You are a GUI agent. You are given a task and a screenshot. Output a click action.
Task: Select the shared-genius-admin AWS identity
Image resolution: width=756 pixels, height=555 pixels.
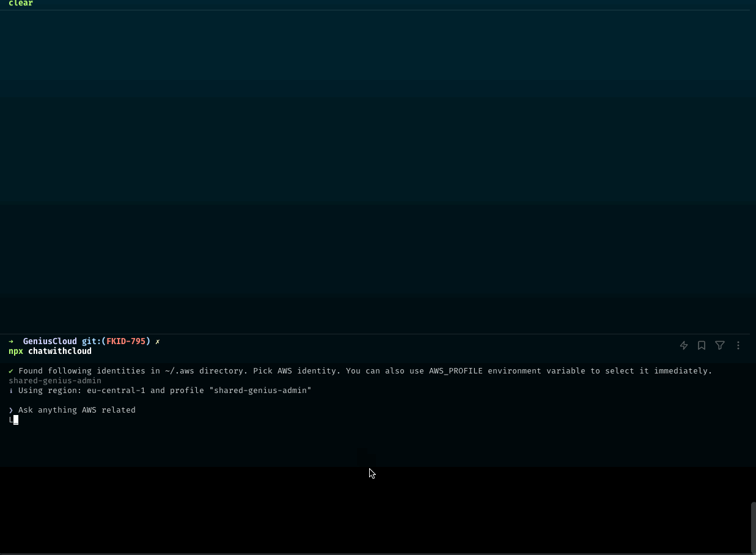click(54, 380)
